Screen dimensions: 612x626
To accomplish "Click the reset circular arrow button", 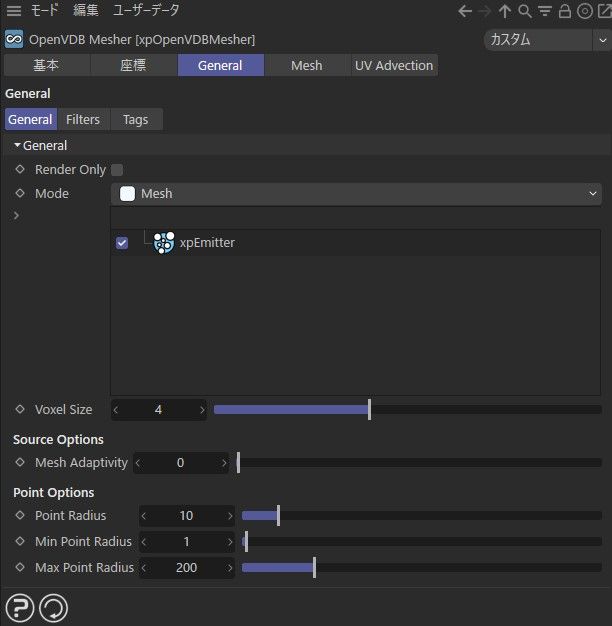I will pos(53,608).
